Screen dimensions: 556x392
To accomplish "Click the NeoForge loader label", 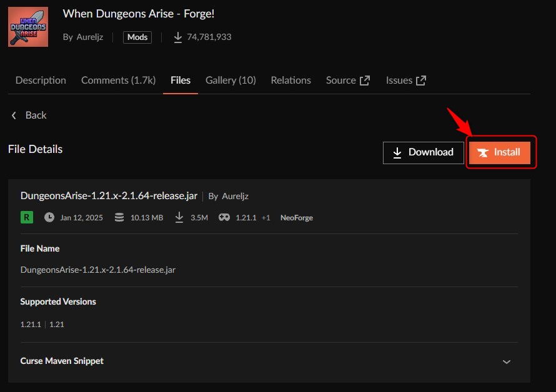I will click(x=297, y=218).
